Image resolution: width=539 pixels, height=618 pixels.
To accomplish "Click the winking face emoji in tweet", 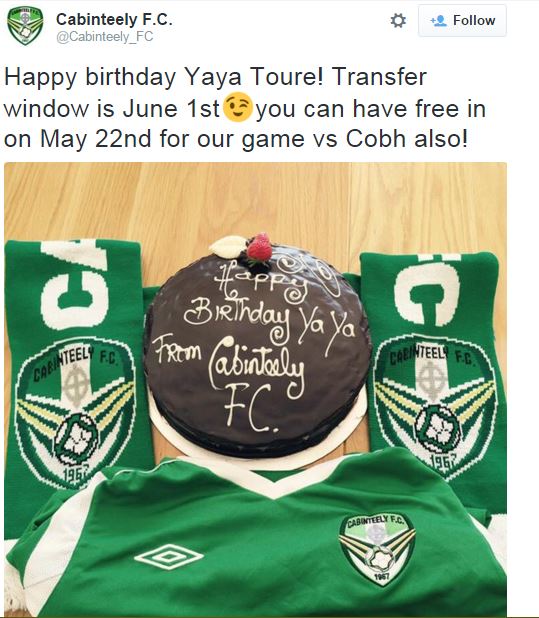I will click(238, 108).
